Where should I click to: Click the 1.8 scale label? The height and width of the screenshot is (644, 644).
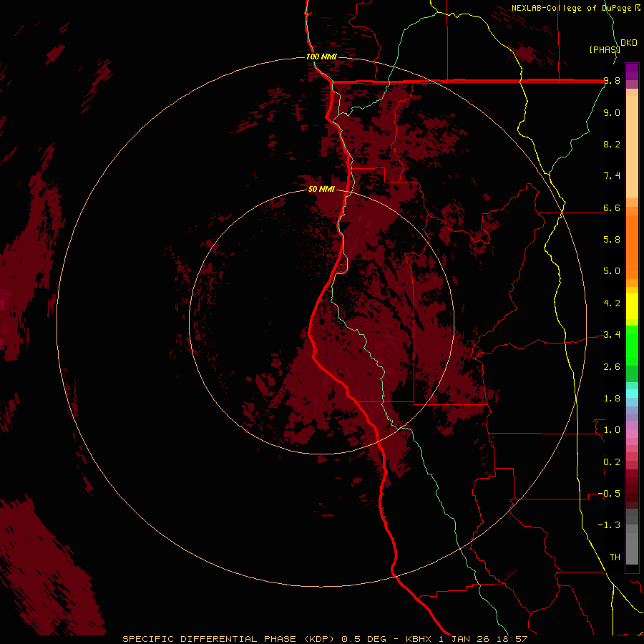click(612, 399)
